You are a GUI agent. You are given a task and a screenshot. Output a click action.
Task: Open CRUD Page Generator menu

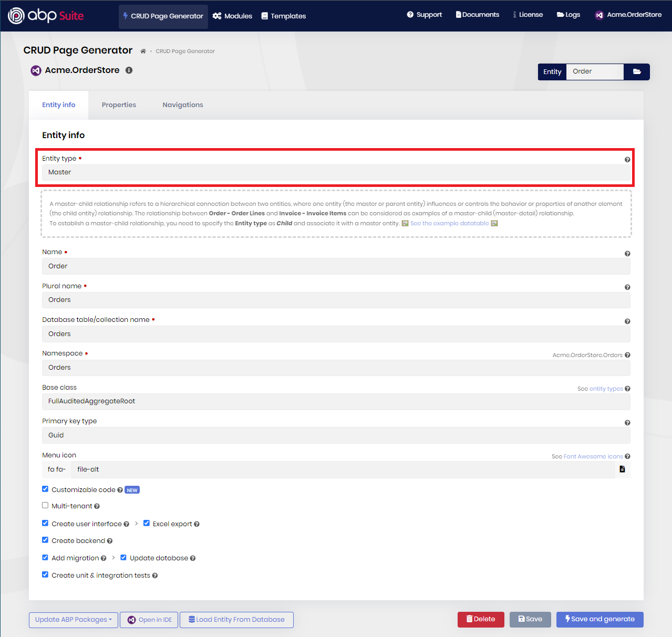[x=163, y=16]
